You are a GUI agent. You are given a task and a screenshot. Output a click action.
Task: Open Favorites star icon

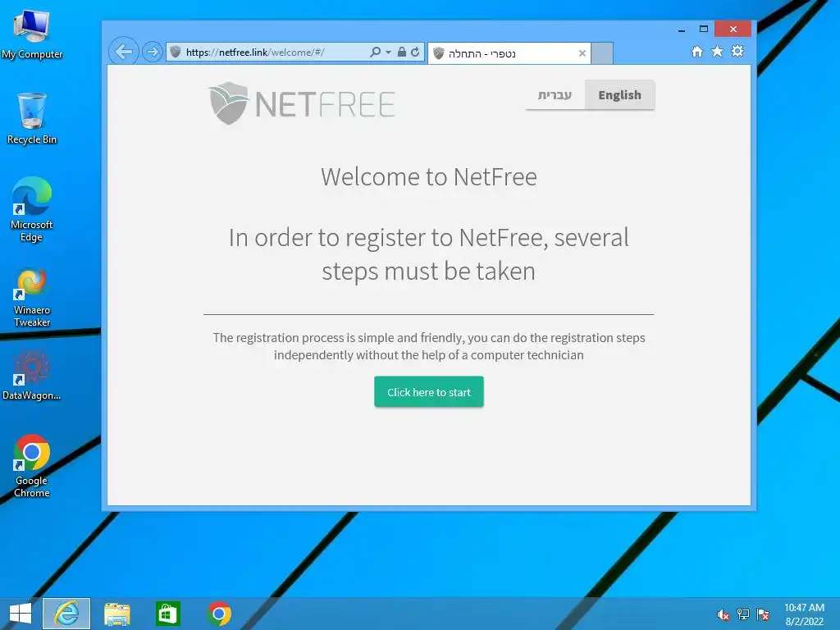[717, 52]
